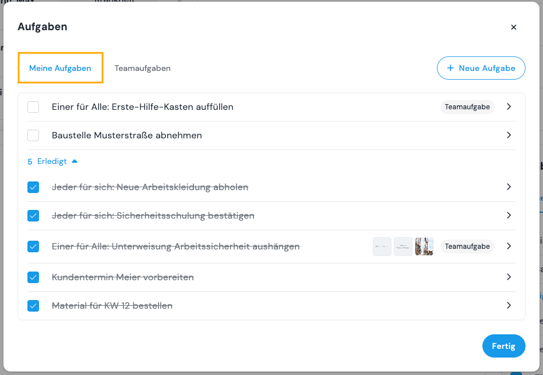This screenshot has width=543, height=375.
Task: Close the Aufgaben dialog with the X
Action: (x=514, y=27)
